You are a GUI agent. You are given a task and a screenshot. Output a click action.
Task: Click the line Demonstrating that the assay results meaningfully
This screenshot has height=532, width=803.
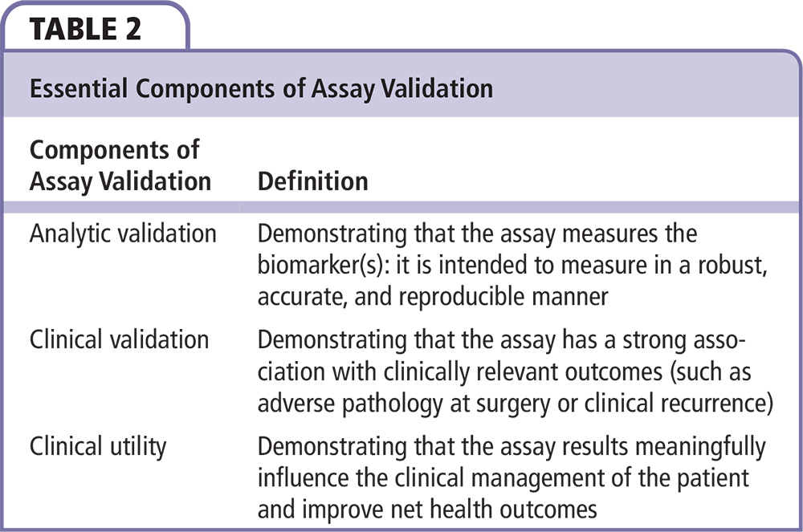point(512,445)
